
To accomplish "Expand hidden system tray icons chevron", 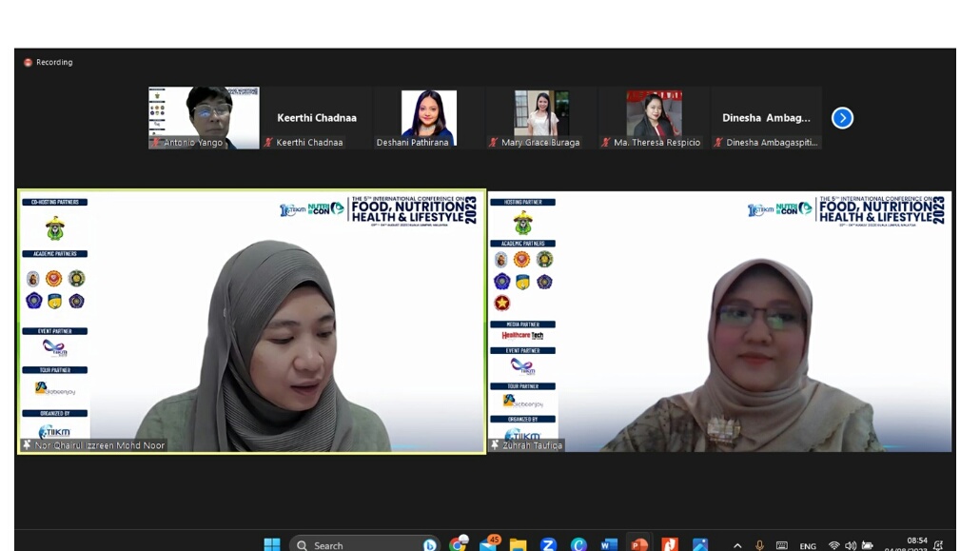I will (737, 545).
